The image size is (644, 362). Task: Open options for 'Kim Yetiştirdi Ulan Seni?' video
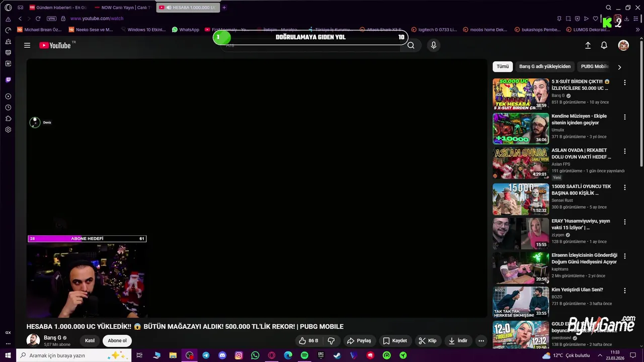coord(625,291)
